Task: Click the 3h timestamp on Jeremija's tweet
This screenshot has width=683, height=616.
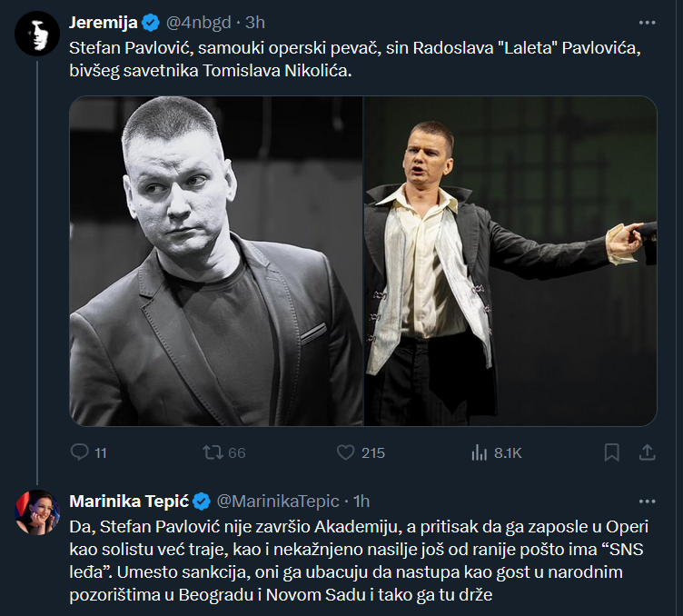Action: [x=254, y=22]
